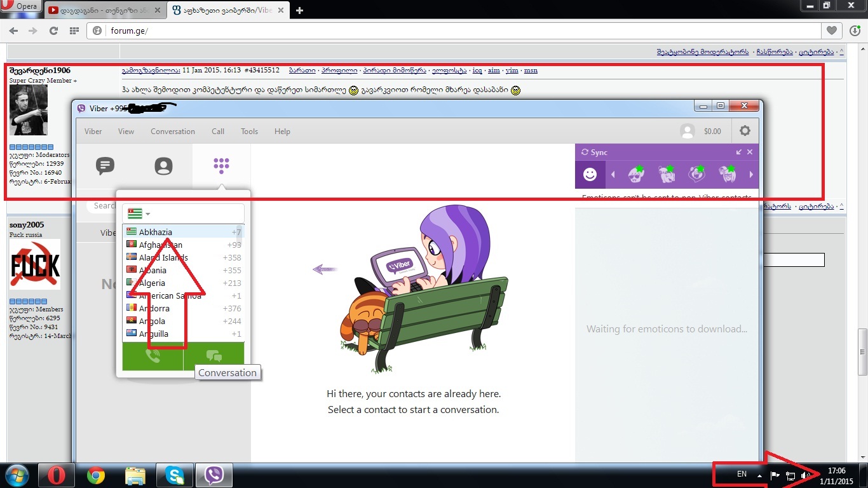
Task: Show previous sticker packs with left arrow
Action: (613, 175)
